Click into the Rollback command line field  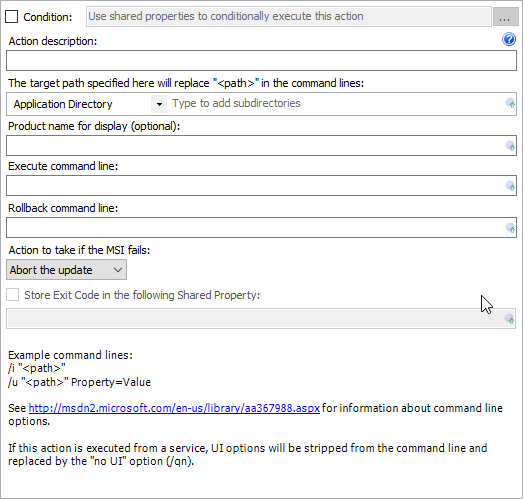[x=262, y=227]
